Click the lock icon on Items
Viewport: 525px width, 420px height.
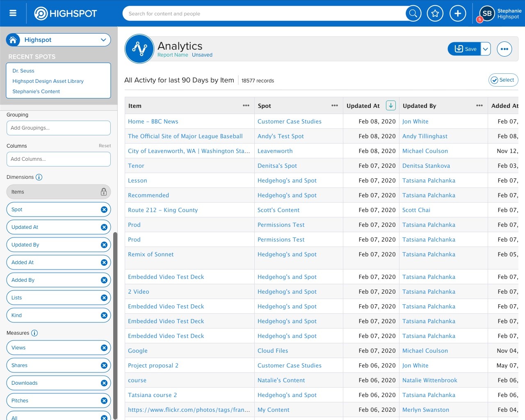coord(104,192)
